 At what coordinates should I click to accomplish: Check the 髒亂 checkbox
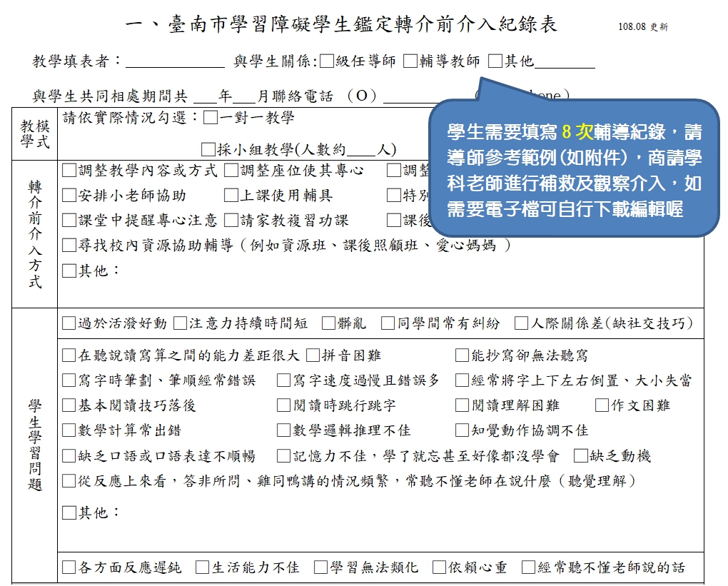[x=329, y=323]
